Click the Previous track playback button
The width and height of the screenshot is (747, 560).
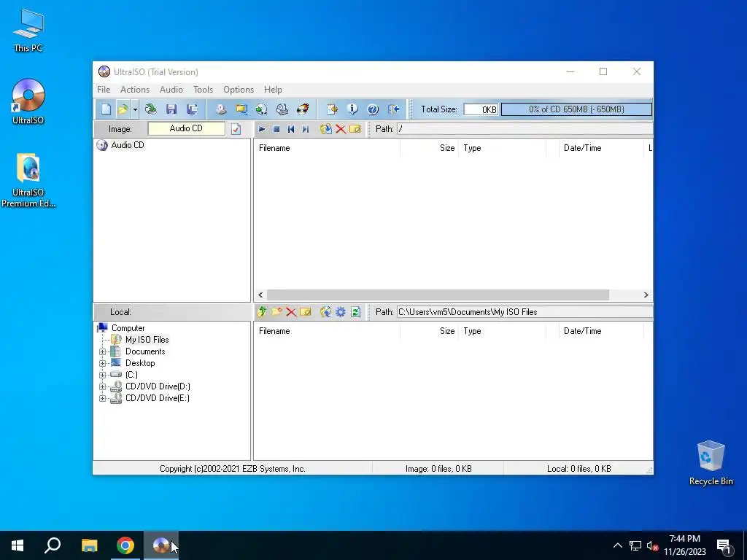(291, 129)
